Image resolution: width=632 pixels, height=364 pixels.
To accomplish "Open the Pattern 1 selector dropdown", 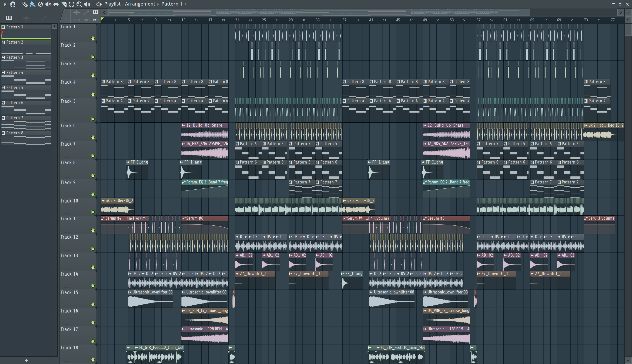I will tap(172, 4).
